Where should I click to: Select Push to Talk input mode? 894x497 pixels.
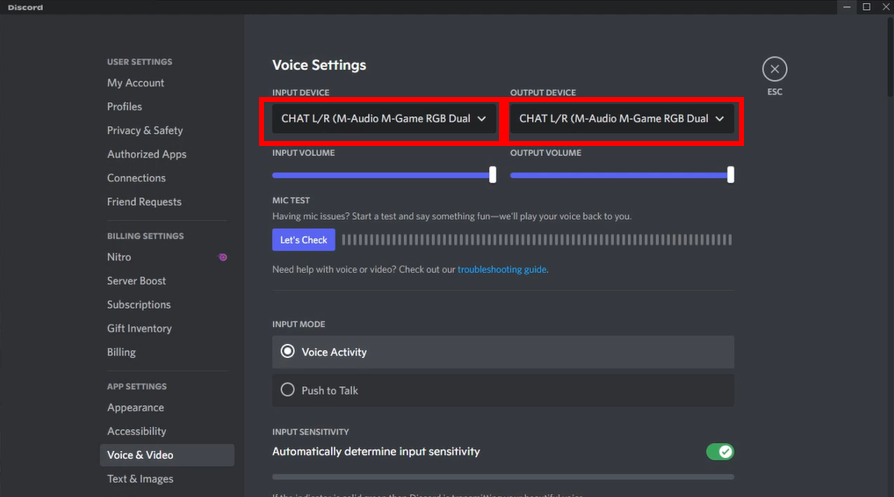coord(503,390)
